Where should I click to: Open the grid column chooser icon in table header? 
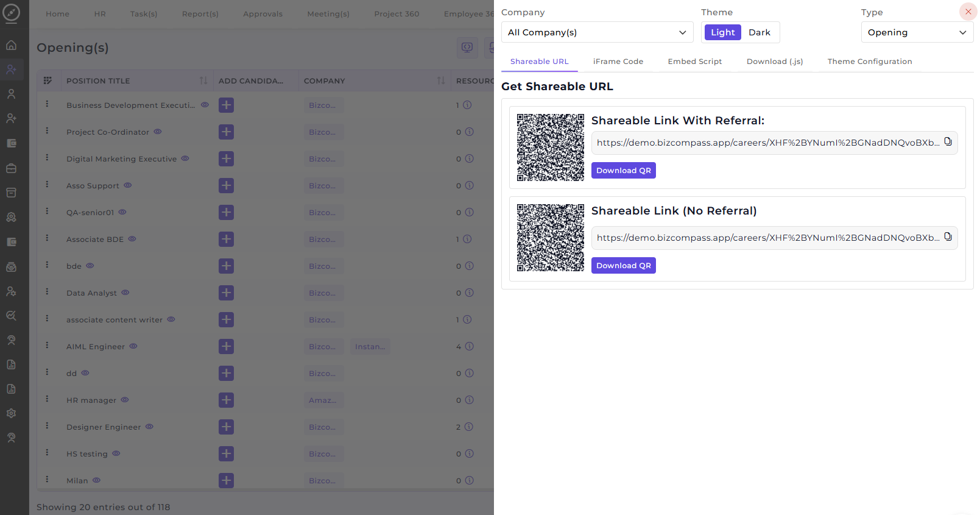pos(48,80)
